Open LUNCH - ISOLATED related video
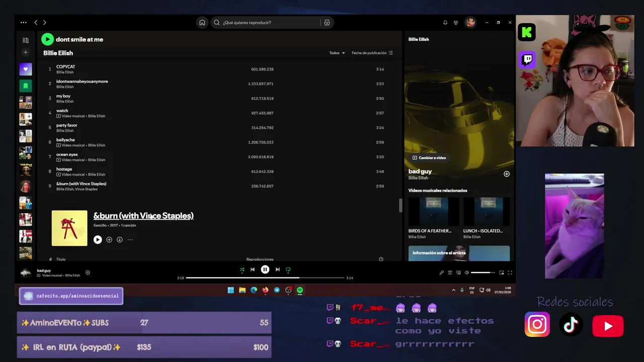This screenshot has width=644, height=362. [x=487, y=218]
